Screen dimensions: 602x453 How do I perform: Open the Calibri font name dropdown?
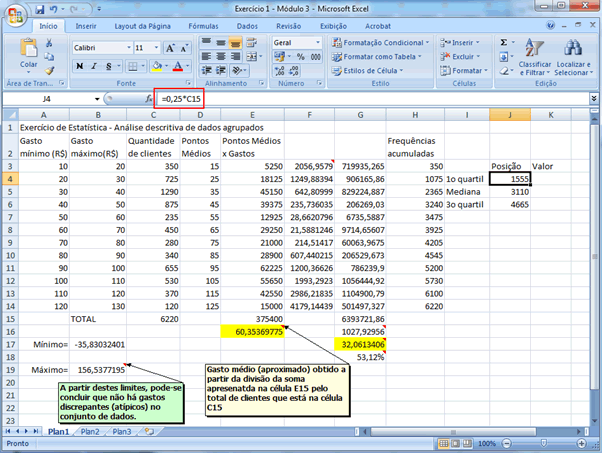tap(127, 47)
